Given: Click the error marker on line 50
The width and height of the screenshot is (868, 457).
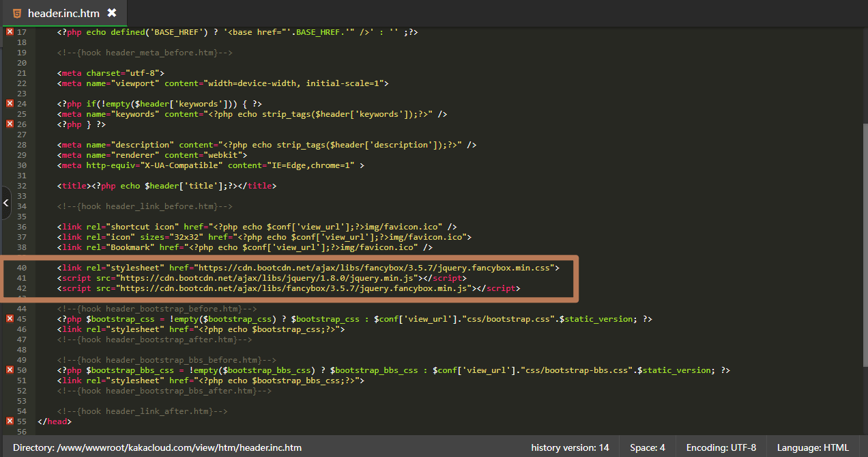Looking at the screenshot, I should coord(10,370).
